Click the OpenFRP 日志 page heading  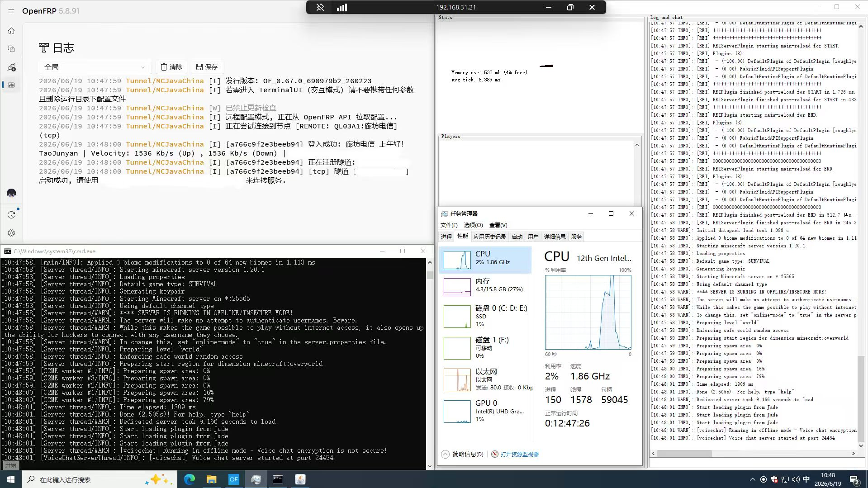click(x=56, y=48)
